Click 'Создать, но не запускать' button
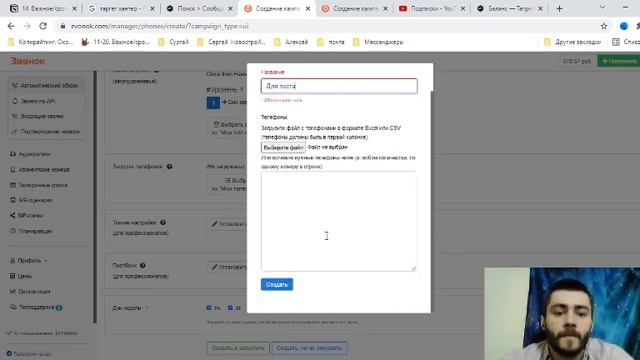 (x=309, y=348)
